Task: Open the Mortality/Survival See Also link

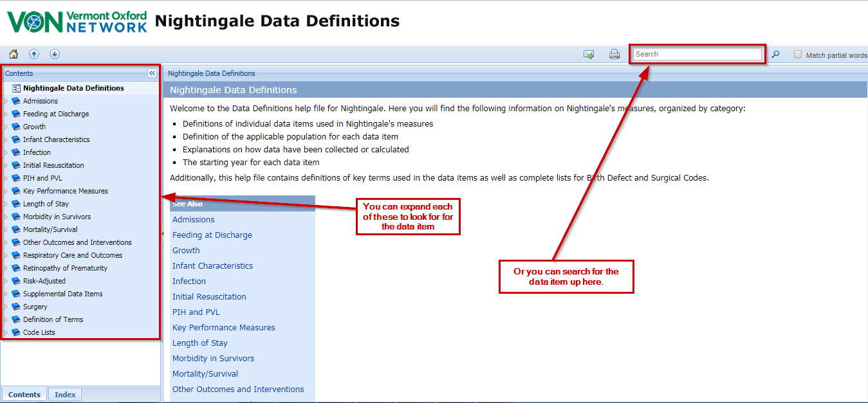Action: click(205, 374)
